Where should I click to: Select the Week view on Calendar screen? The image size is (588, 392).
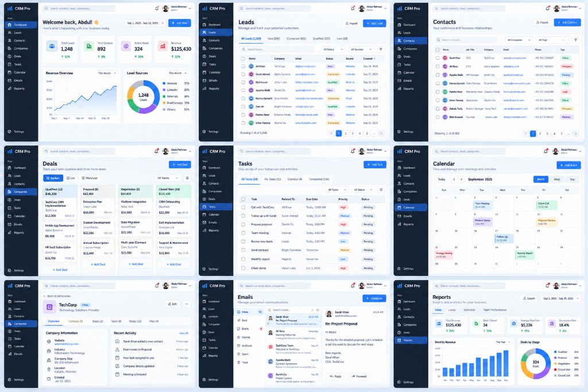click(557, 179)
